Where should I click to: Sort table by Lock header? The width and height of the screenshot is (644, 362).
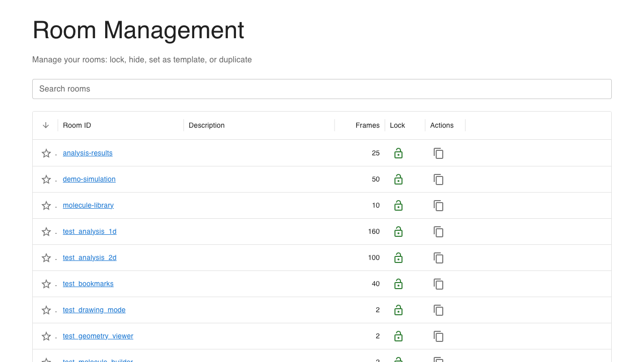(x=397, y=125)
